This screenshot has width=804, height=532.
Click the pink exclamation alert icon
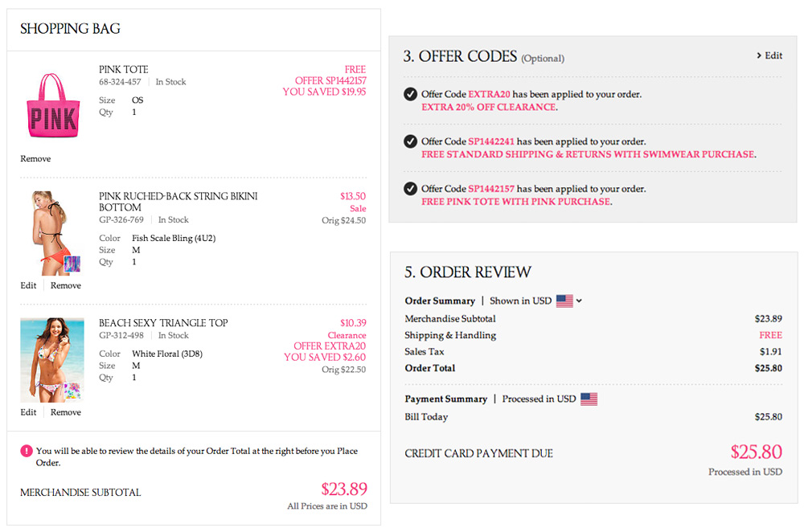[x=27, y=451]
